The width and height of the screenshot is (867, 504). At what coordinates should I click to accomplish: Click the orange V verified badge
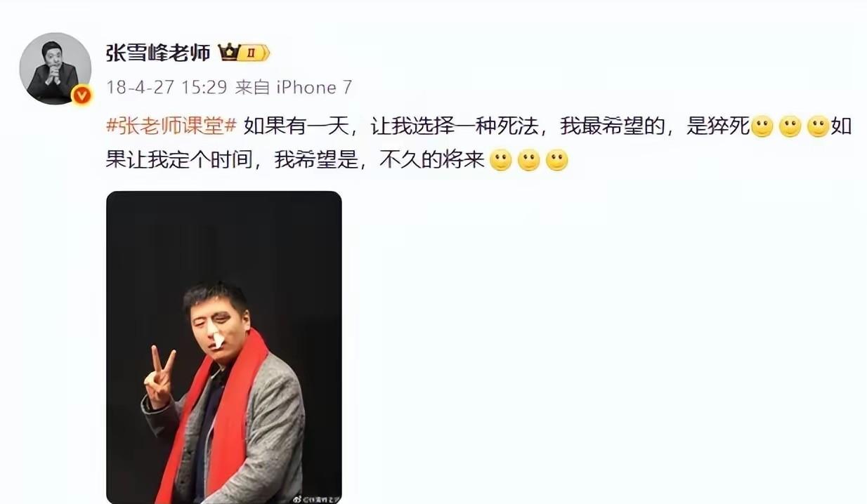[82, 94]
